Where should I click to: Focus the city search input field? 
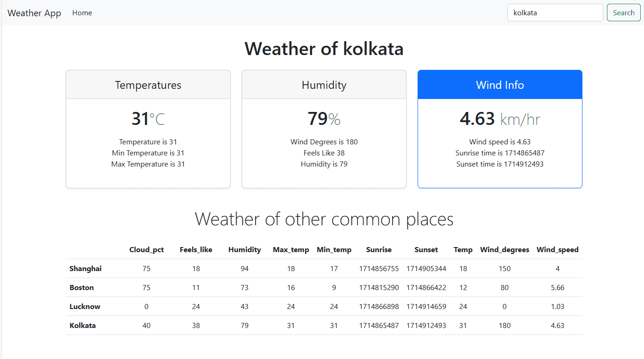point(555,13)
